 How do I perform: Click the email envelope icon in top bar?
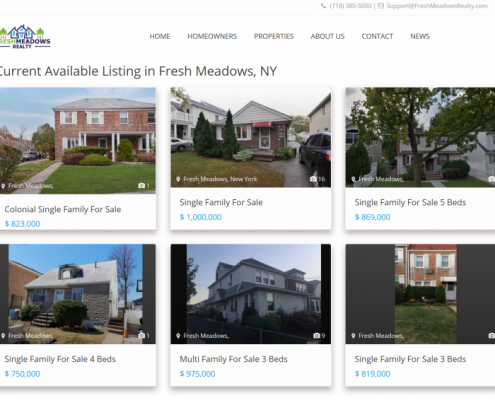[x=381, y=6]
